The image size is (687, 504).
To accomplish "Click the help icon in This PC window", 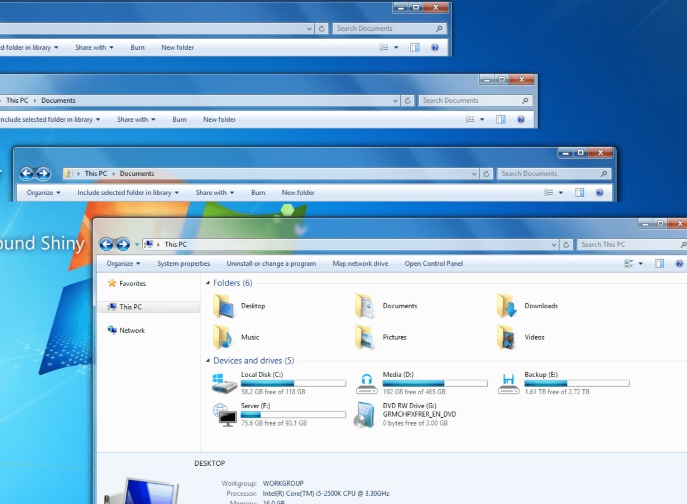I will [x=679, y=263].
